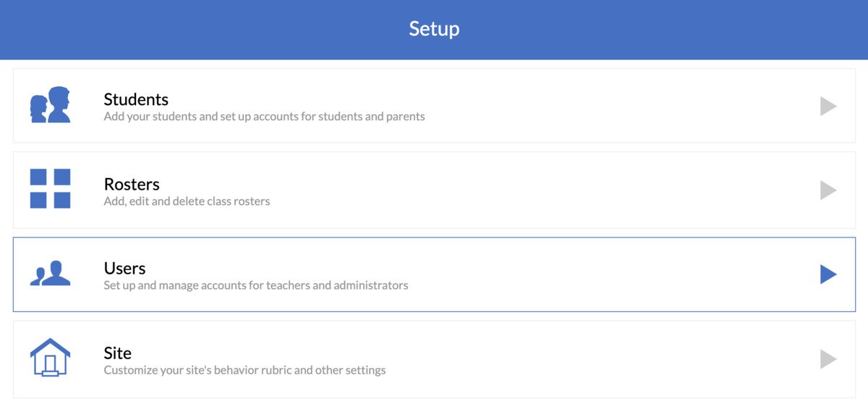Choose the Users title text
Screen dimensions: 868x412
(124, 268)
